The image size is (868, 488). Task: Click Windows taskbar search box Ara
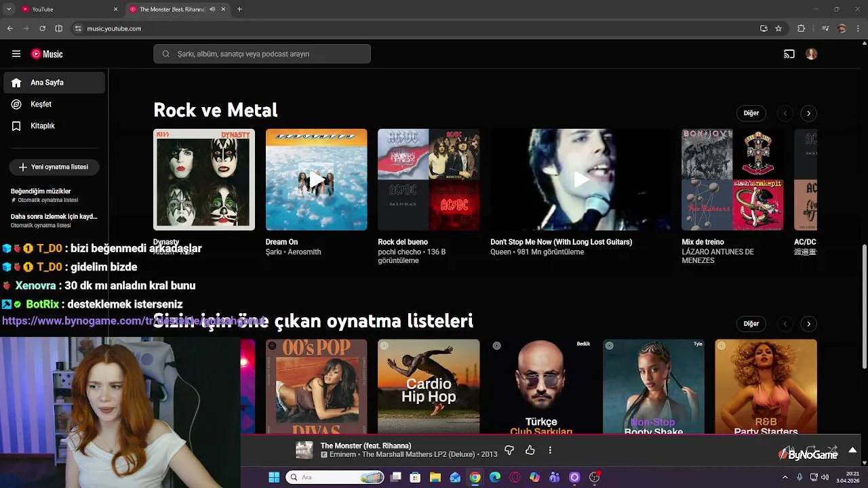point(335,477)
